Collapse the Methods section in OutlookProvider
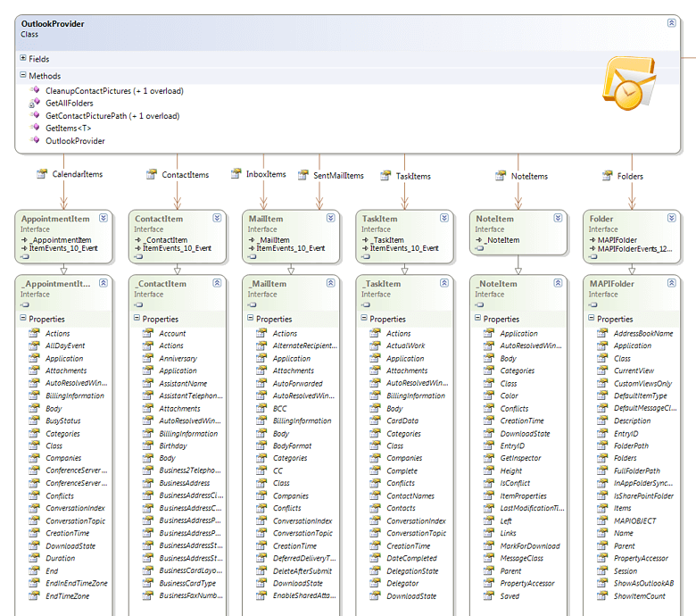Screen dimensions: 696x616 [23, 75]
